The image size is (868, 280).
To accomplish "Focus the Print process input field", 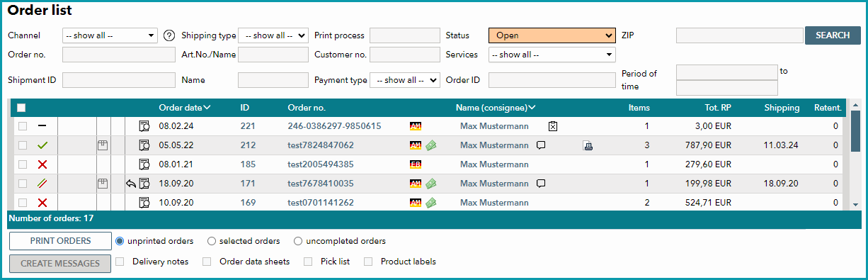I will click(x=404, y=35).
